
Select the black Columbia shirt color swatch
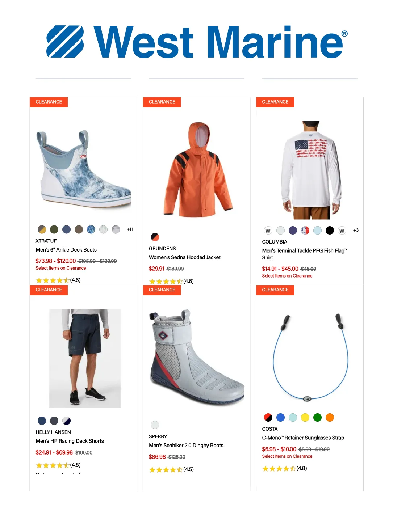click(x=330, y=231)
